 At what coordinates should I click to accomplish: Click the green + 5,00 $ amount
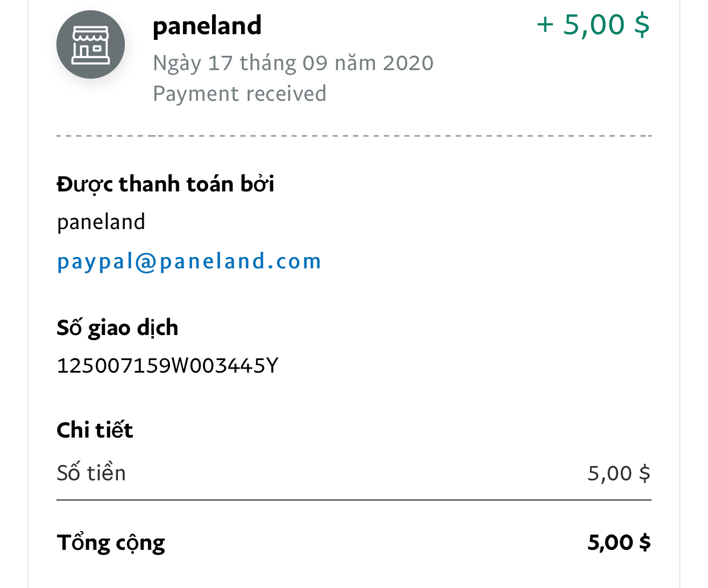593,24
